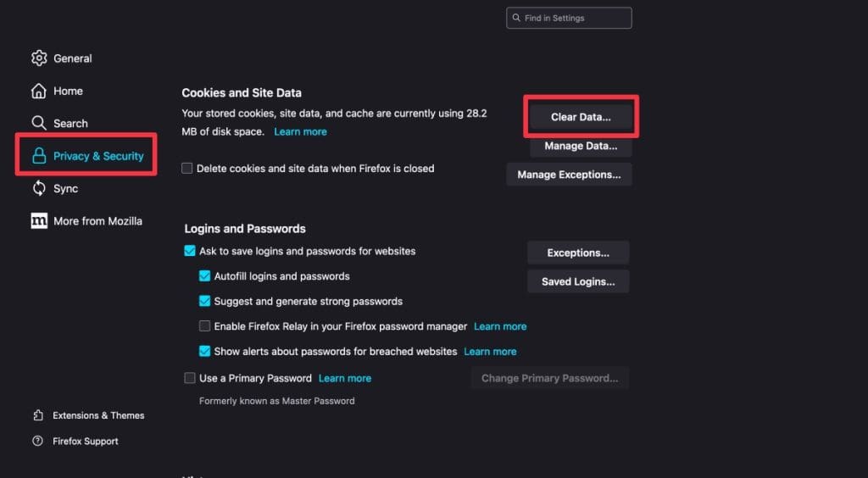The image size is (868, 478).
Task: Click the Home house icon
Action: [x=39, y=91]
